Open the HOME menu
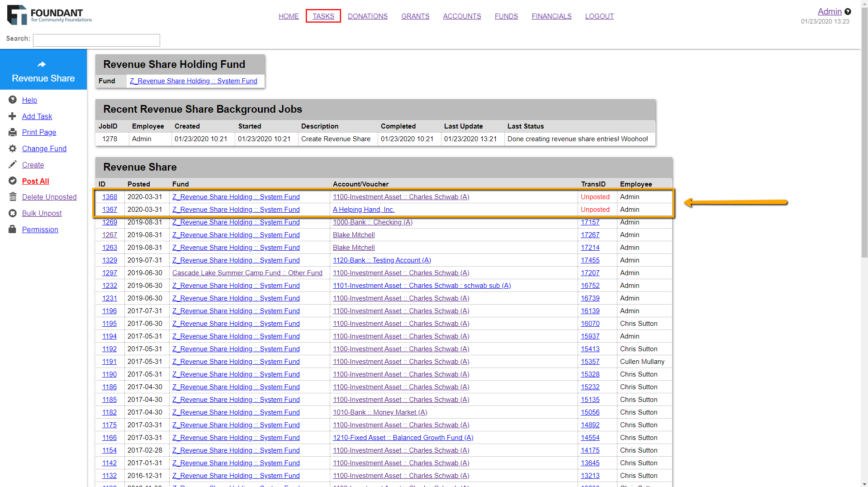868x487 pixels. click(x=289, y=16)
